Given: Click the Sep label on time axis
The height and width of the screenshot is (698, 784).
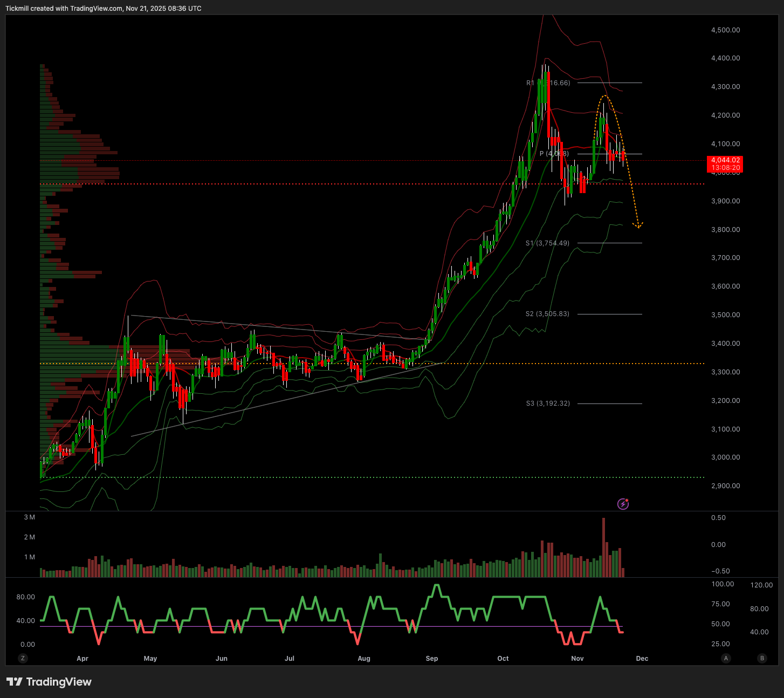Looking at the screenshot, I should point(432,658).
